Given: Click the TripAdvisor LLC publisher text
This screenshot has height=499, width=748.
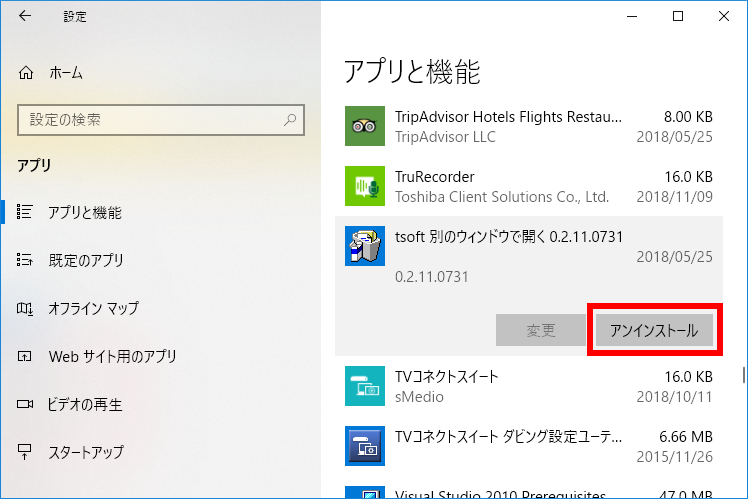Looking at the screenshot, I should pos(445,137).
